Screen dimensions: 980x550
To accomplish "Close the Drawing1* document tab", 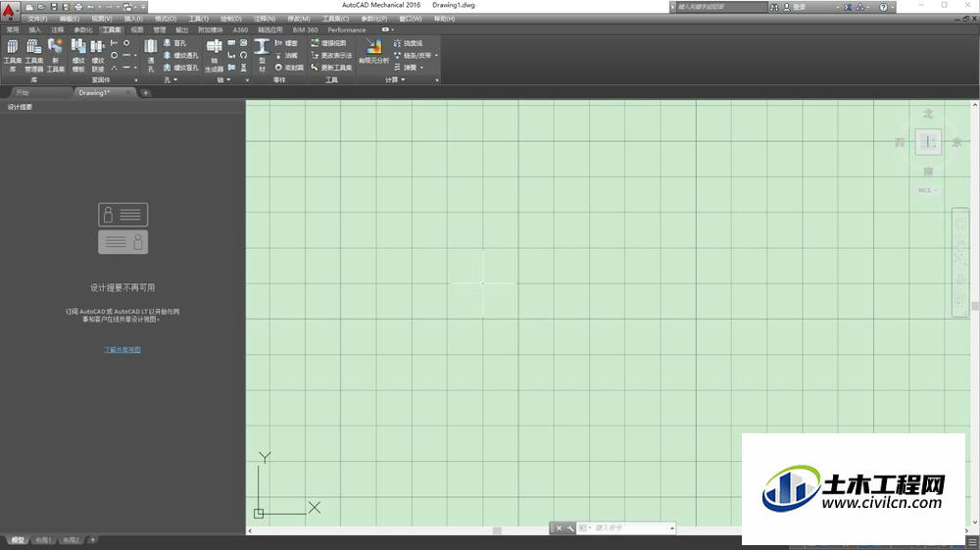I will pyautogui.click(x=128, y=92).
